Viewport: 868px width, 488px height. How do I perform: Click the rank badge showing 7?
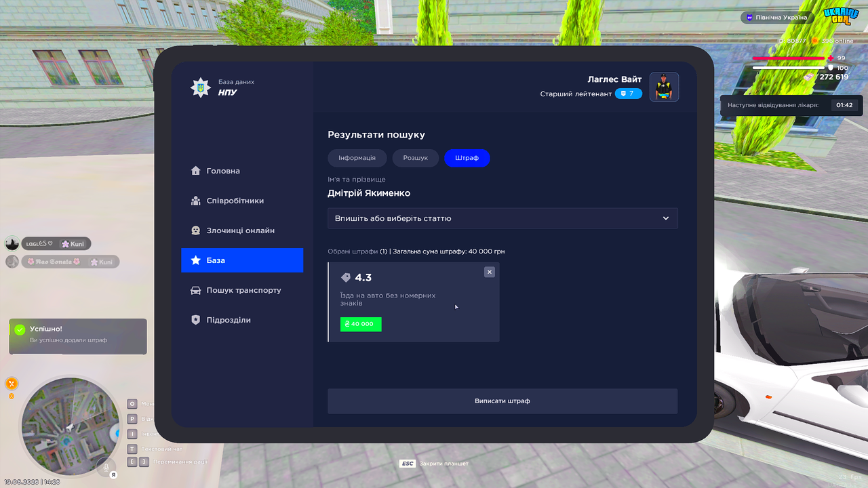[629, 94]
